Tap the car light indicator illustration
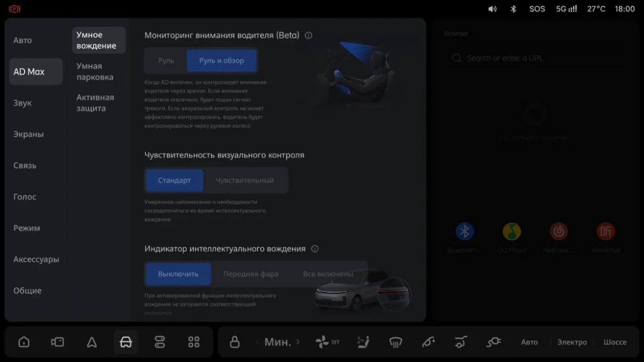Viewport: 644px width, 362px height. tap(363, 291)
